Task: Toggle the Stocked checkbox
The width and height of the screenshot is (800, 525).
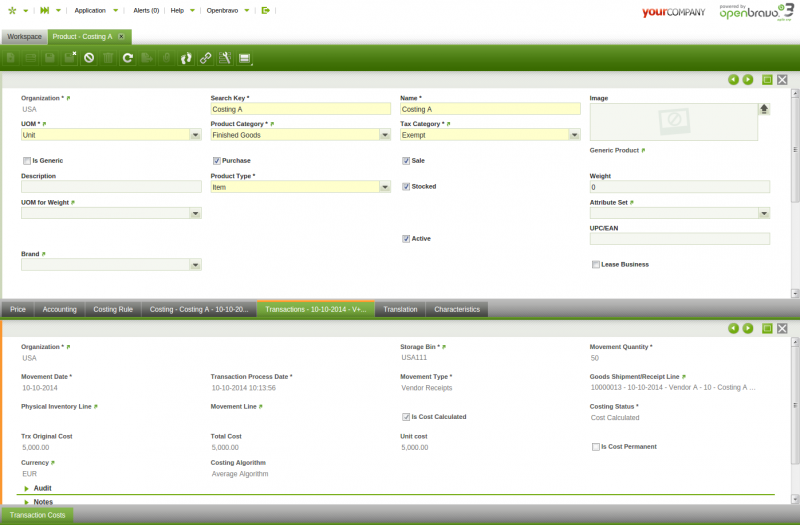Action: pyautogui.click(x=406, y=187)
